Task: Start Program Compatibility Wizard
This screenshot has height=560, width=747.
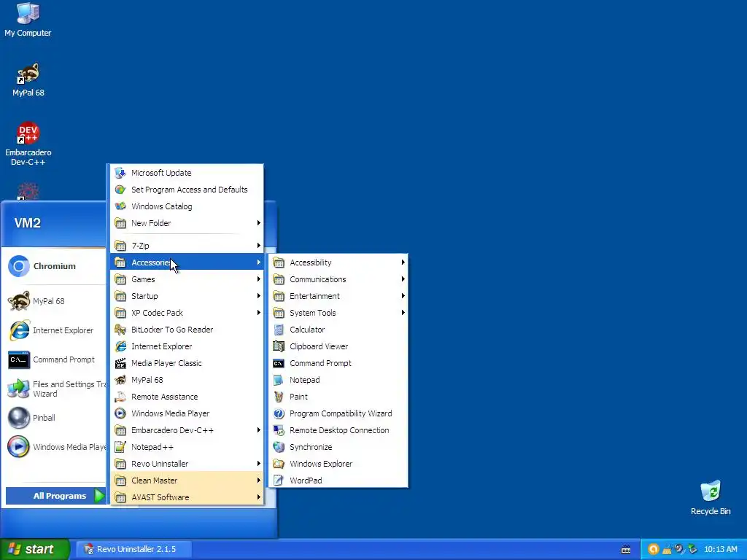Action: click(x=338, y=413)
